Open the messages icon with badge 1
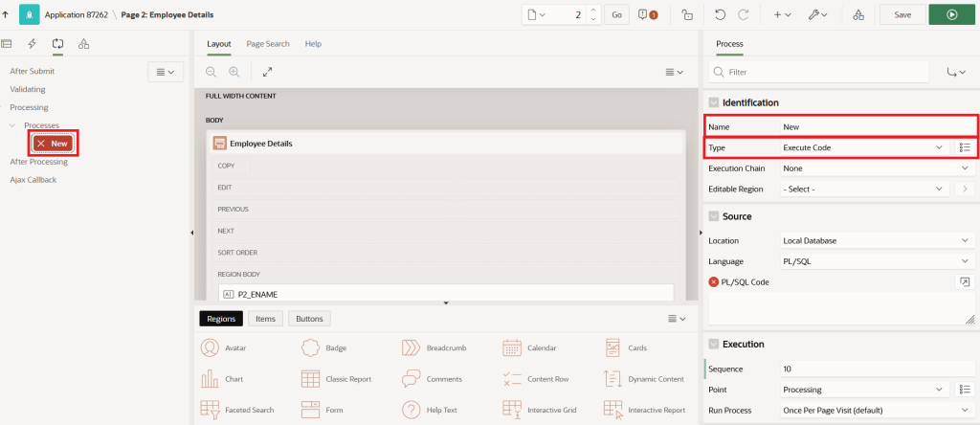 [648, 14]
